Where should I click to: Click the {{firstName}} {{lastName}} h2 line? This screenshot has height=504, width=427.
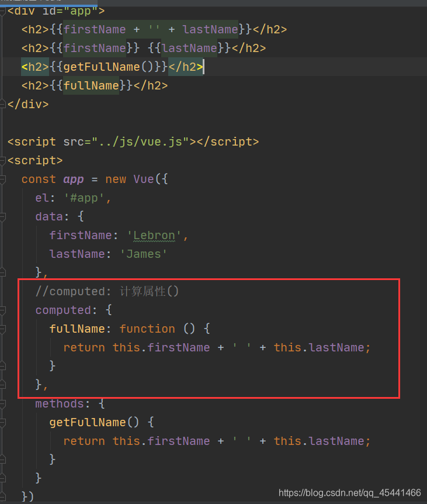(144, 48)
